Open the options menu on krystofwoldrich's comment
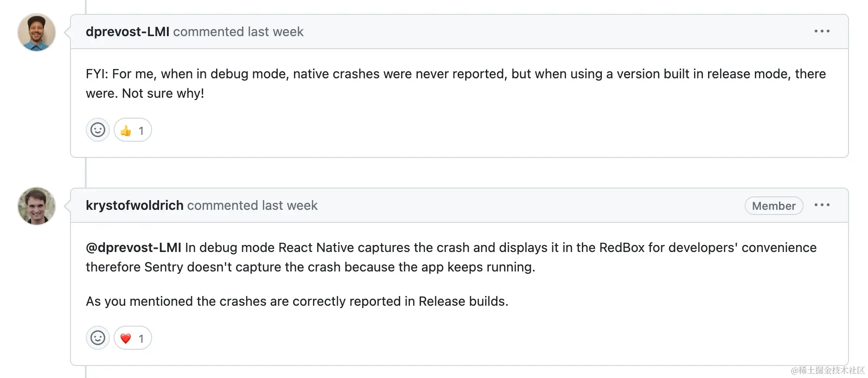Image resolution: width=868 pixels, height=378 pixels. click(823, 205)
